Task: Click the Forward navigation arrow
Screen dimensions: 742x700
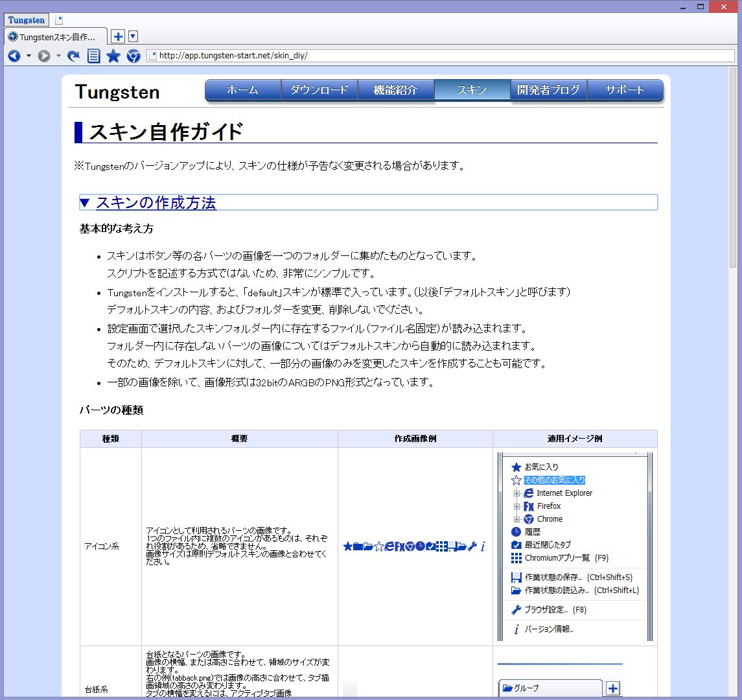Action: point(44,56)
